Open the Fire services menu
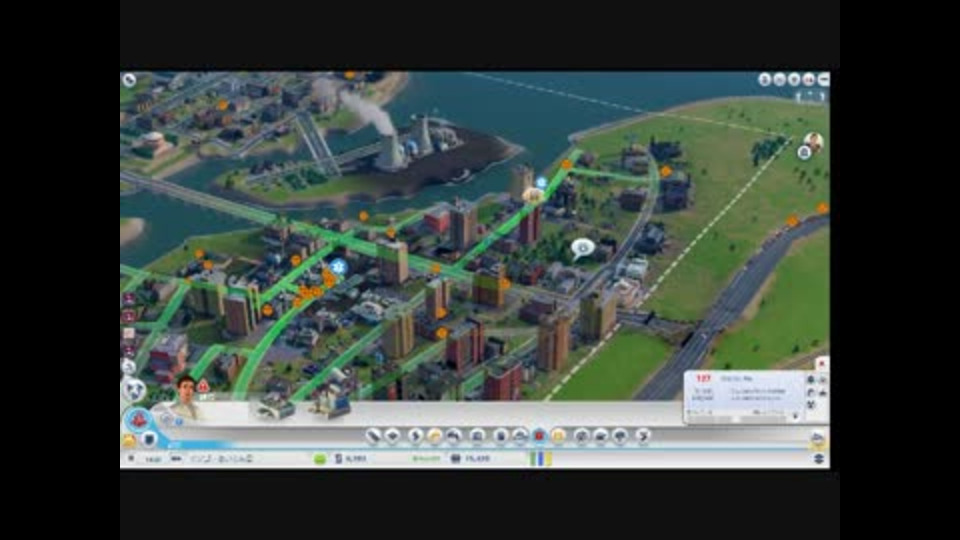This screenshot has width=960, height=540. click(x=520, y=436)
